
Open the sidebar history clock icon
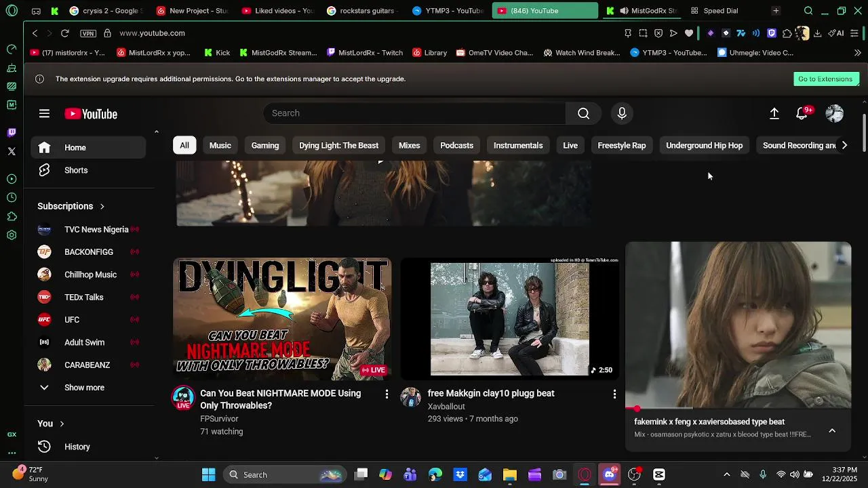[x=12, y=197]
